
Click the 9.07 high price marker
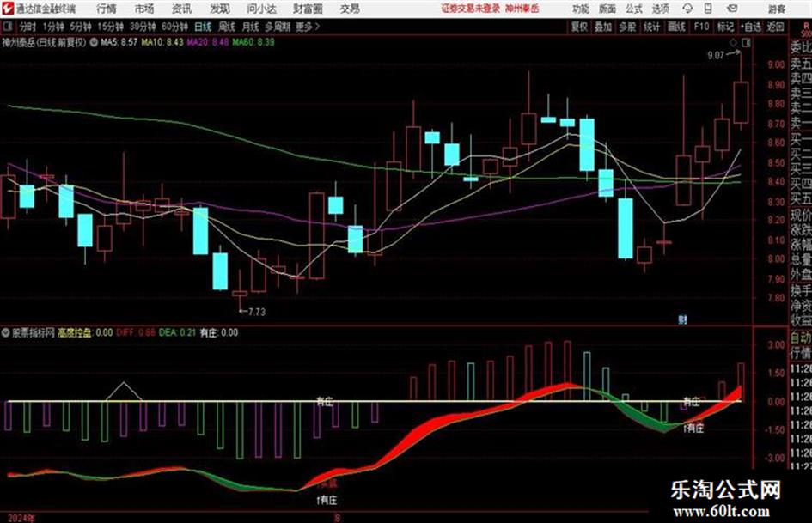[x=716, y=55]
